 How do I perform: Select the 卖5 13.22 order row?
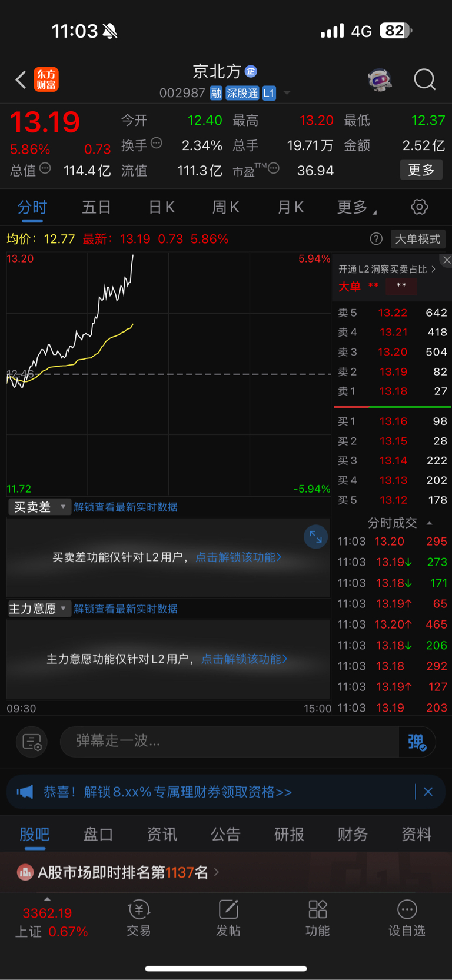(x=392, y=313)
